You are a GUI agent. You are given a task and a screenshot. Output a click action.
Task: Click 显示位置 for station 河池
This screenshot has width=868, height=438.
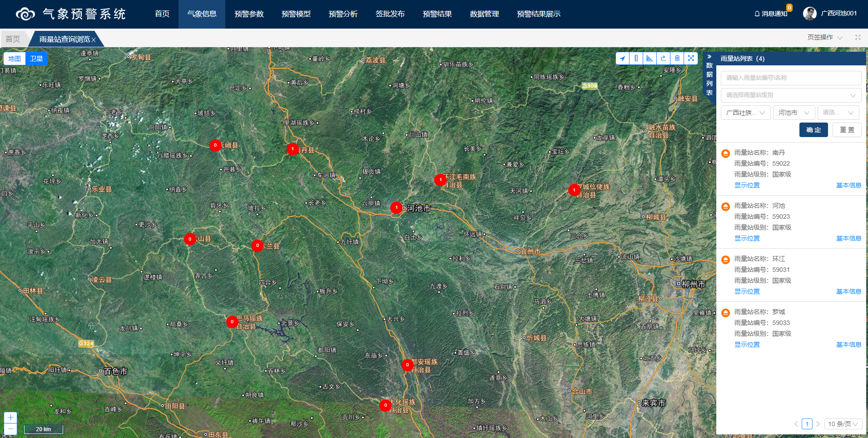pyautogui.click(x=747, y=238)
